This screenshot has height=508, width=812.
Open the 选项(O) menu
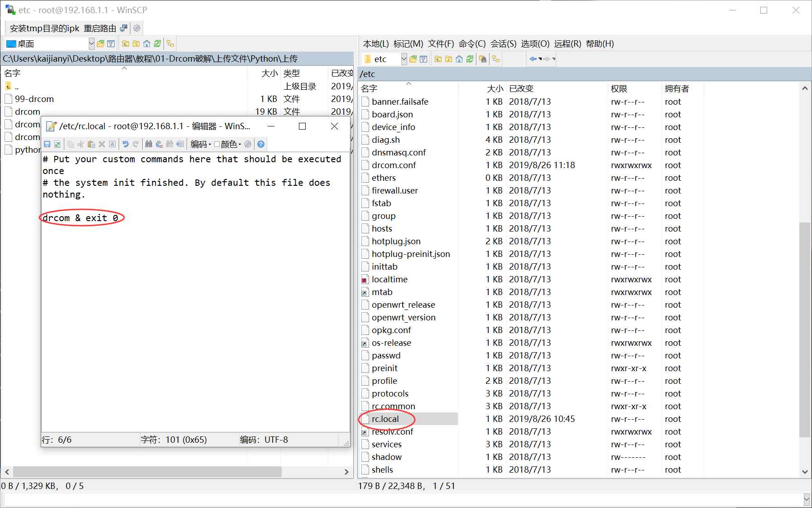coord(535,44)
